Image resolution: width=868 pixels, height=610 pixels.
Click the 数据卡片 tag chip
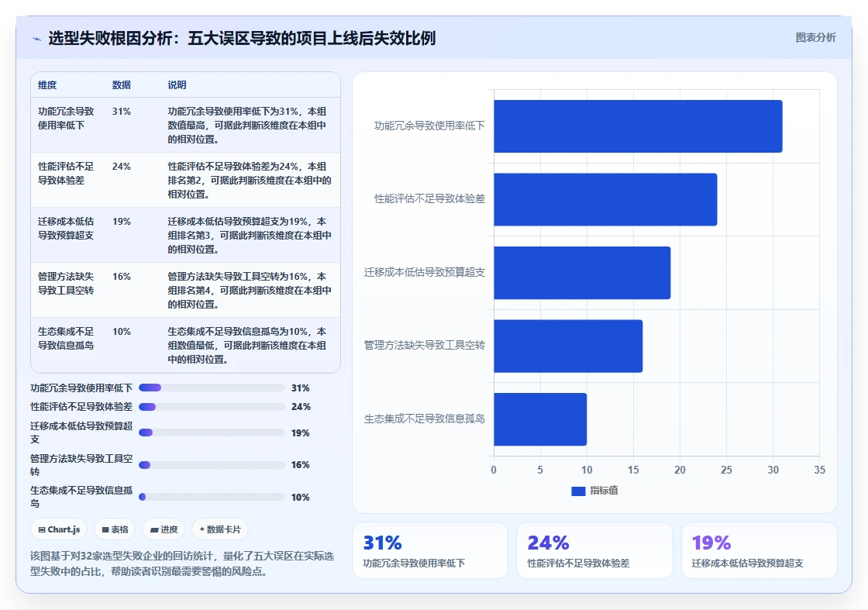[x=220, y=529]
